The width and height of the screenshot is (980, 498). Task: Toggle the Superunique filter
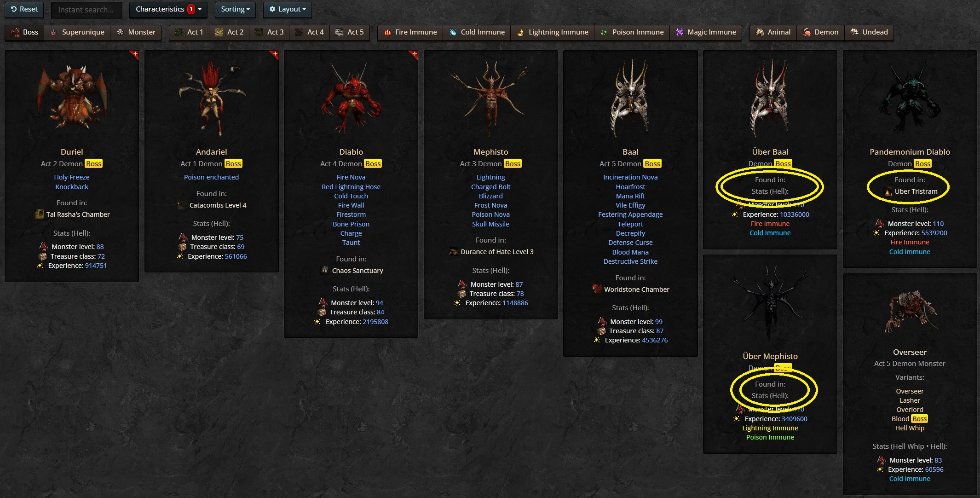point(77,32)
